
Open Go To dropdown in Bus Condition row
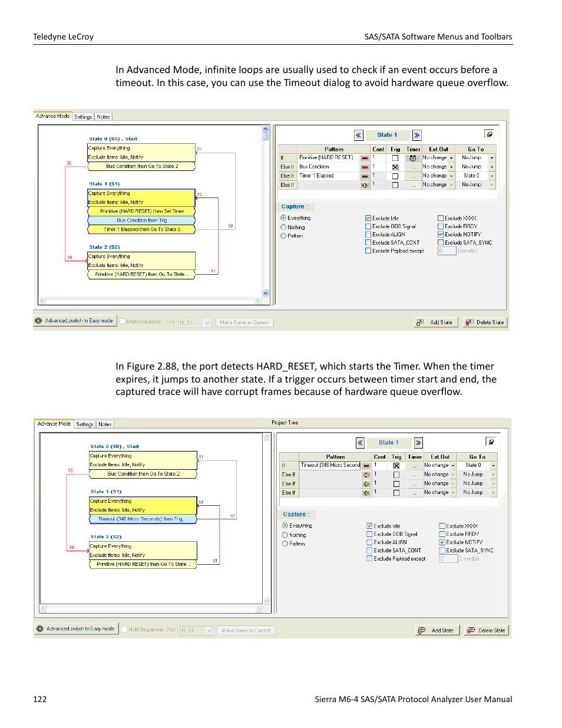coord(492,167)
